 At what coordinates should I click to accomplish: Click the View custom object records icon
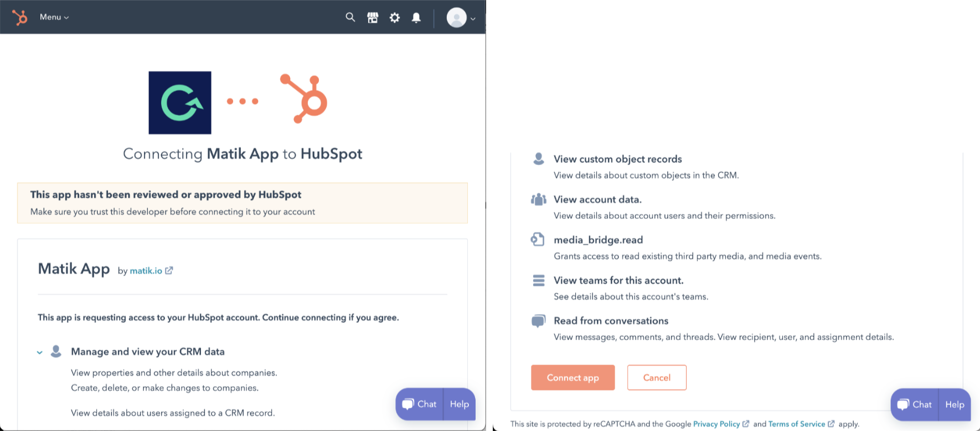(538, 159)
